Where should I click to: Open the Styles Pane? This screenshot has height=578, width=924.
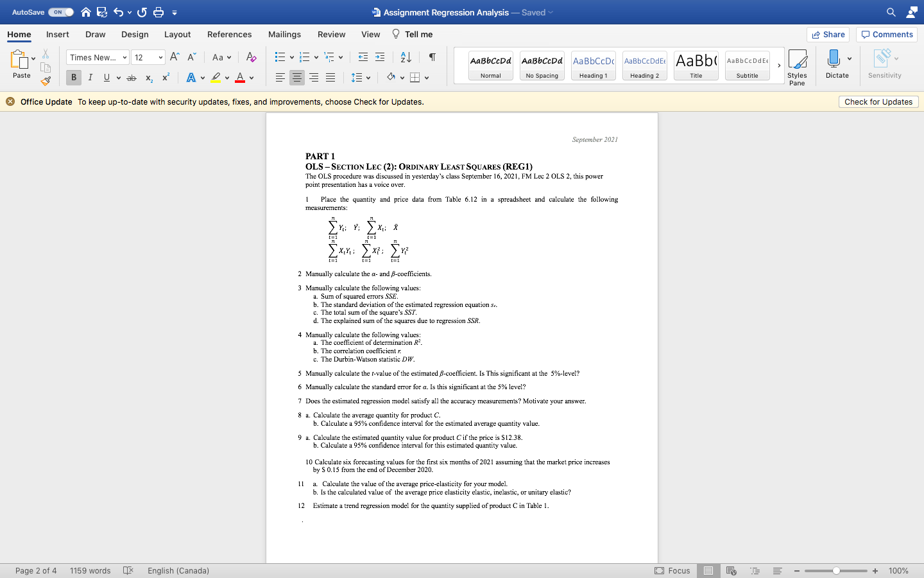[797, 67]
